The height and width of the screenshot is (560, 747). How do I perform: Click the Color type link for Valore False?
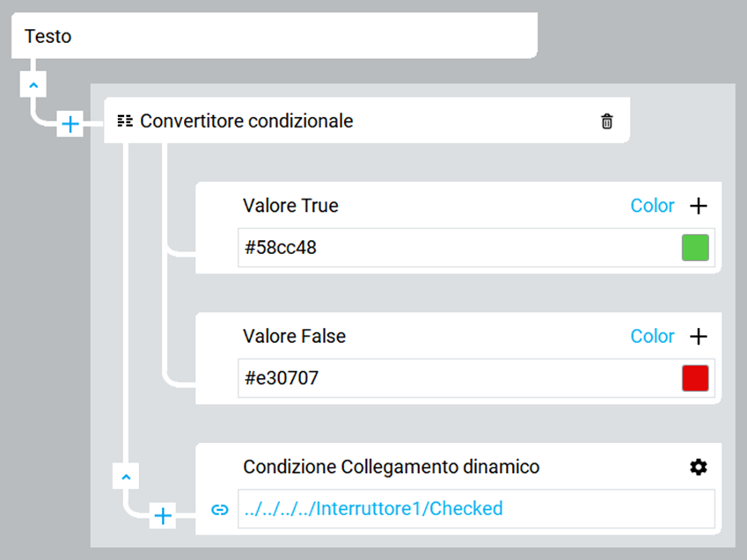tap(652, 336)
